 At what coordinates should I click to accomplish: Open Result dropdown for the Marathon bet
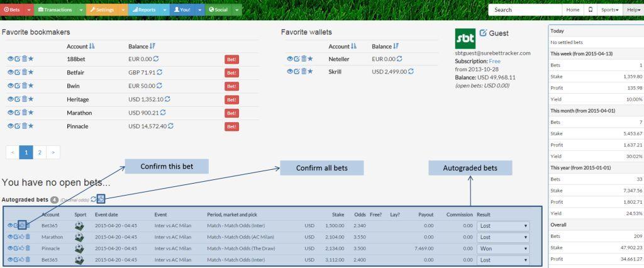click(x=503, y=237)
